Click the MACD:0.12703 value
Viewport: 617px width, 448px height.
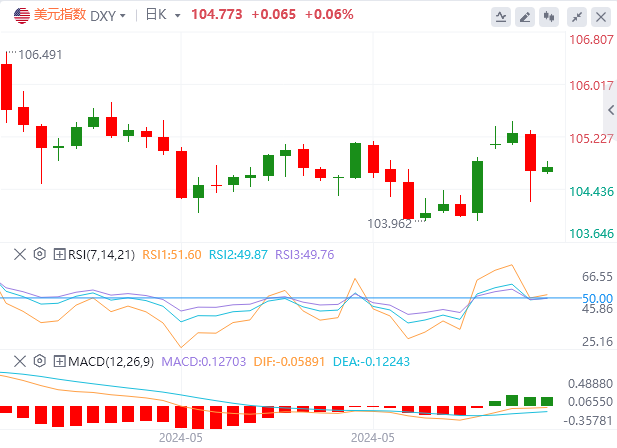pos(204,361)
